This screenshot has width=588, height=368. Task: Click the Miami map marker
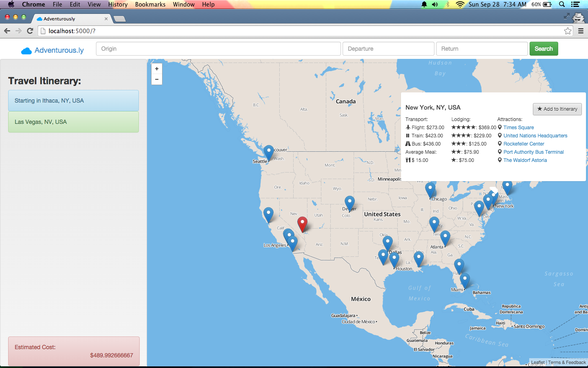click(465, 281)
